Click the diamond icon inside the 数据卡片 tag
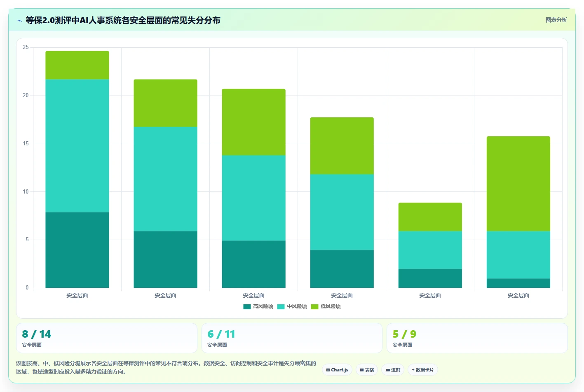Image resolution: width=584 pixels, height=392 pixels. point(413,370)
